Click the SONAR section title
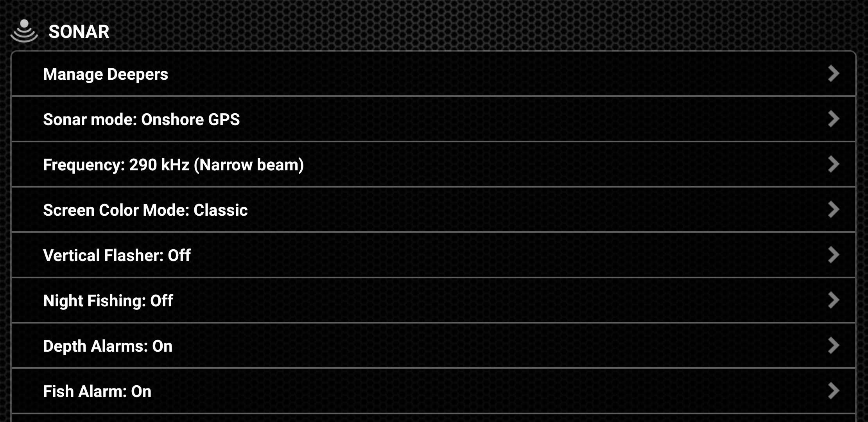Viewport: 868px width, 422px height. point(79,32)
